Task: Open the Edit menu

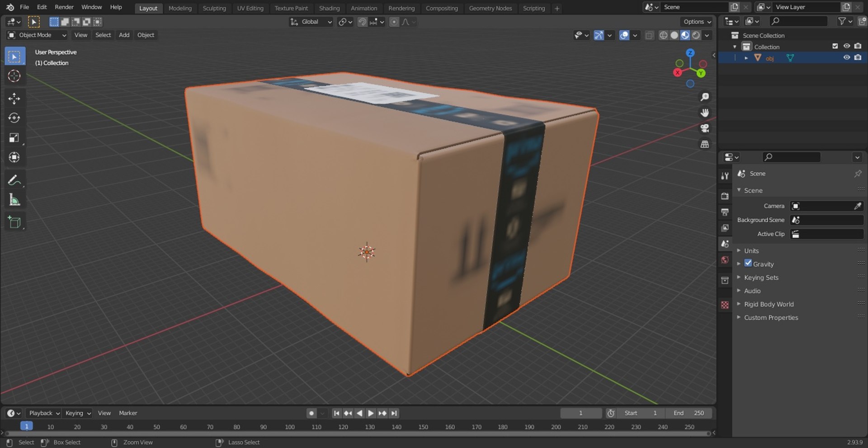Action: coord(42,7)
